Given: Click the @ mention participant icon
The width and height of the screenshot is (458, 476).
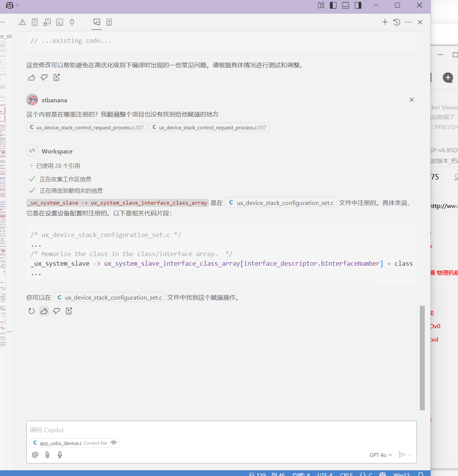Looking at the screenshot, I should point(35,455).
